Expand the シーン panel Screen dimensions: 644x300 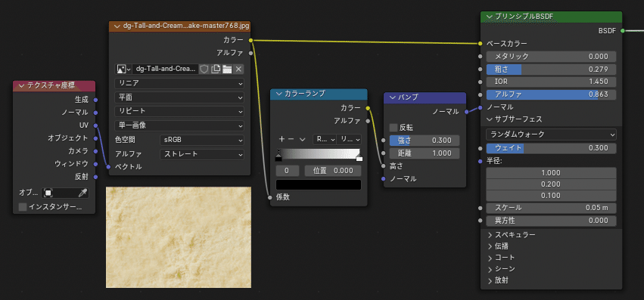(x=490, y=269)
